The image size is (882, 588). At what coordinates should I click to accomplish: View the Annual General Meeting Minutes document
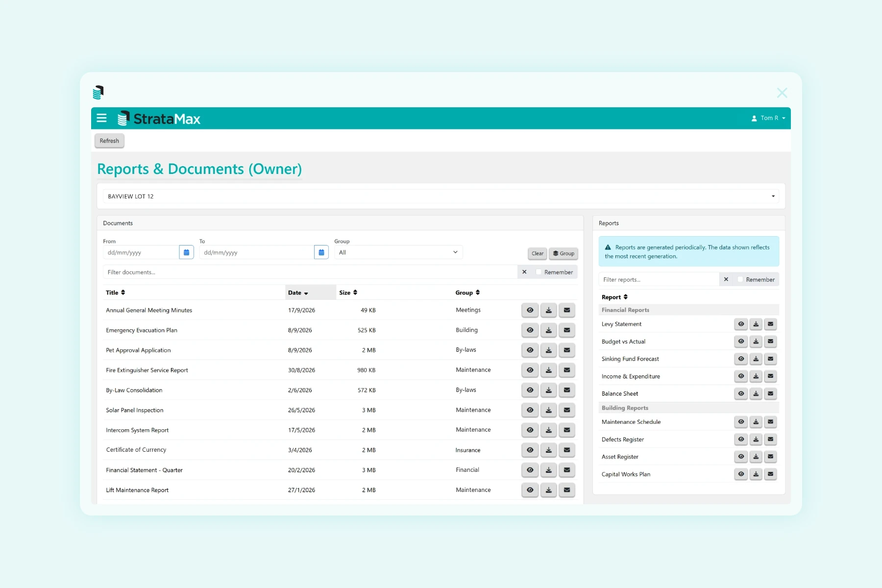(530, 310)
